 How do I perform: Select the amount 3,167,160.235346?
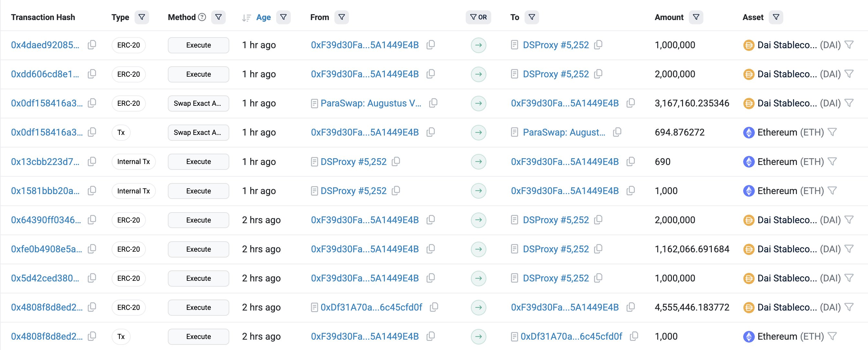coord(692,103)
